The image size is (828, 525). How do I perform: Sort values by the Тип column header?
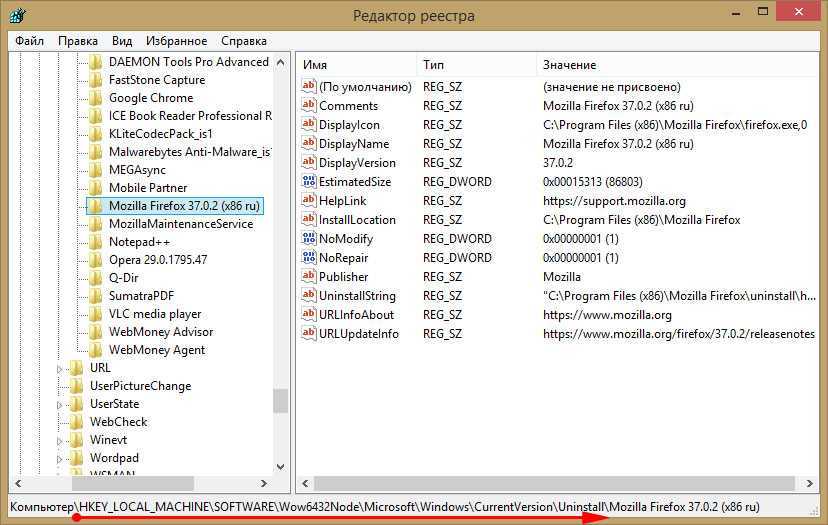click(x=476, y=64)
